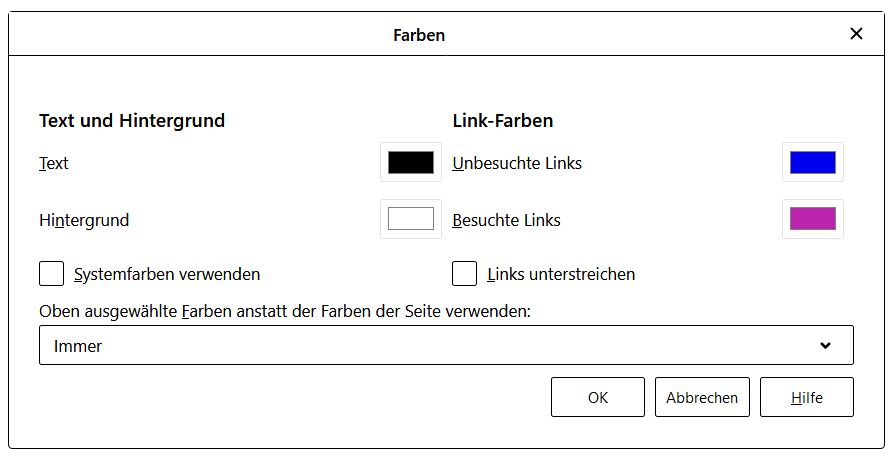Click the "Text" label
895x456 pixels.
(54, 163)
